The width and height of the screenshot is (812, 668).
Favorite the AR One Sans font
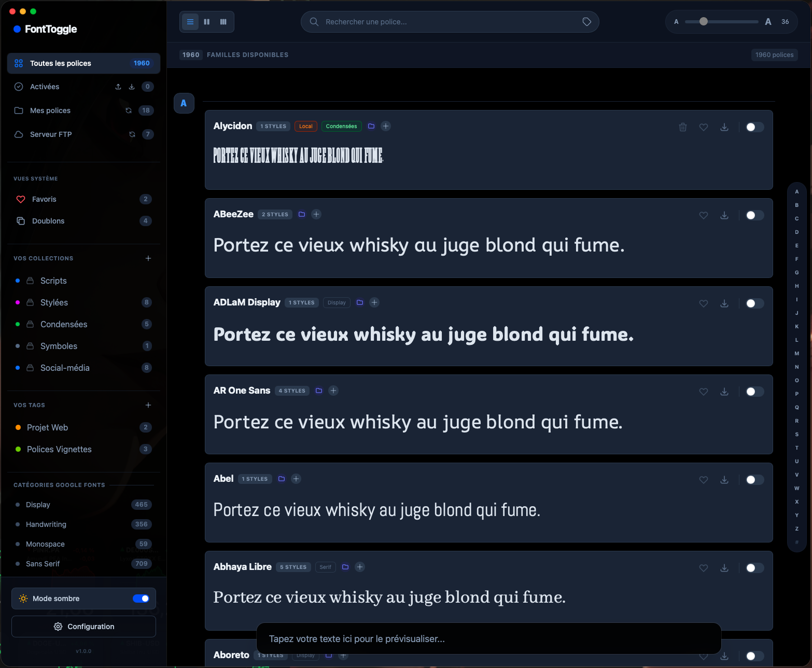[x=704, y=392]
